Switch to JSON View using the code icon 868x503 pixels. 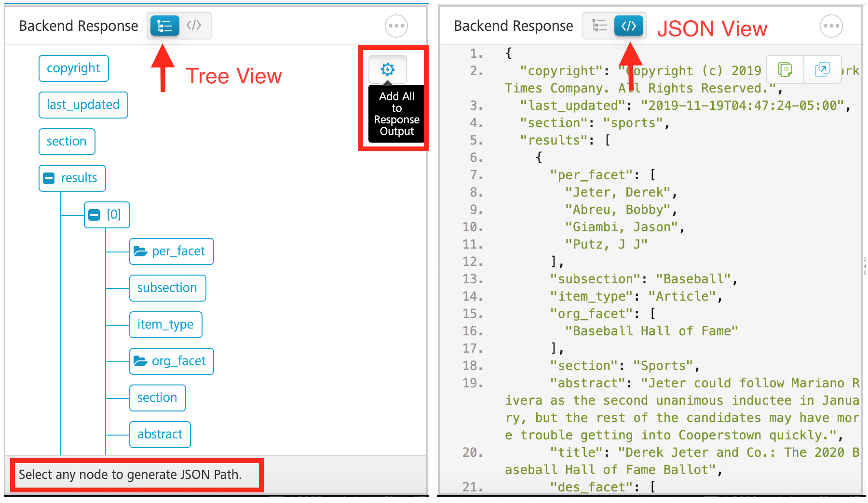click(x=628, y=26)
